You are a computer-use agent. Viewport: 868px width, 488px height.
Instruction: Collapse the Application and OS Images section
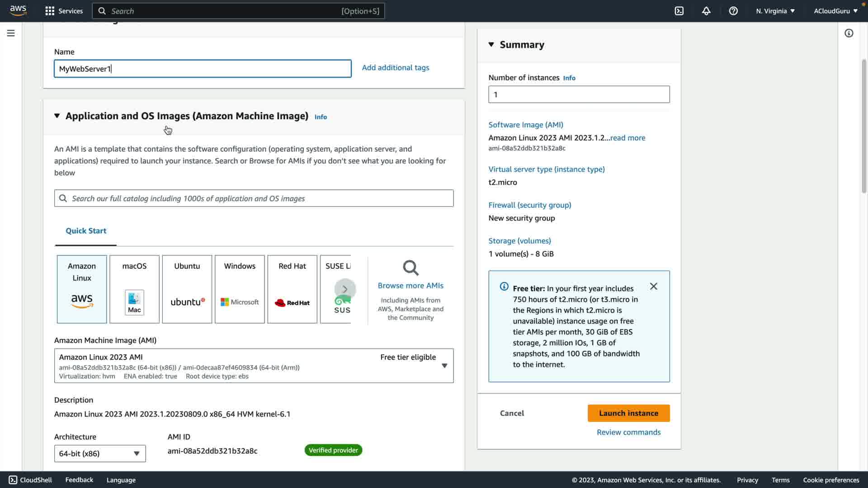(57, 116)
